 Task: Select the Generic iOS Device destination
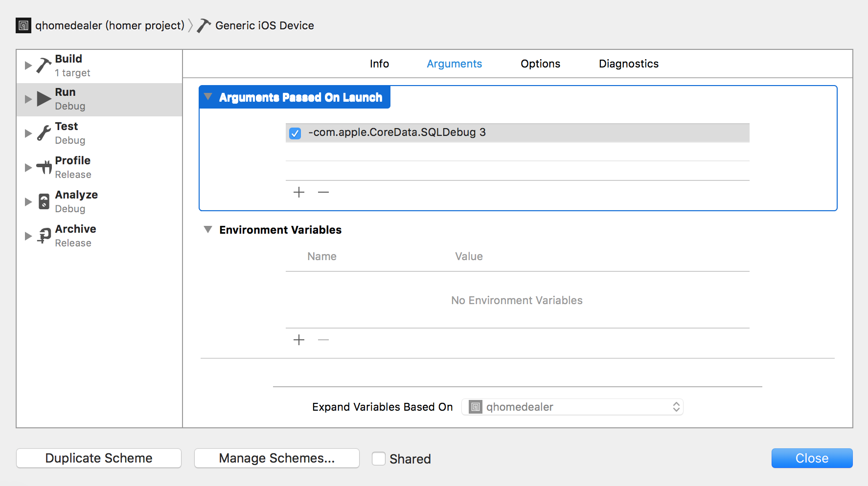264,25
